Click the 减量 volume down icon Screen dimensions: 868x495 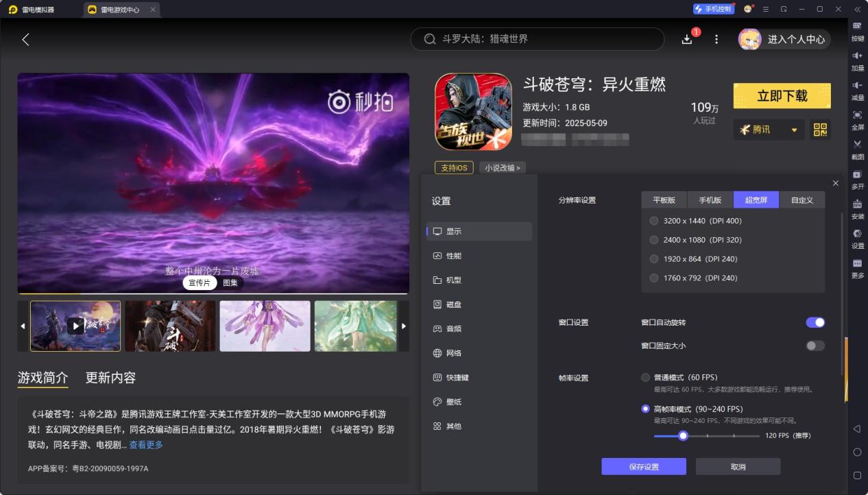tap(857, 89)
